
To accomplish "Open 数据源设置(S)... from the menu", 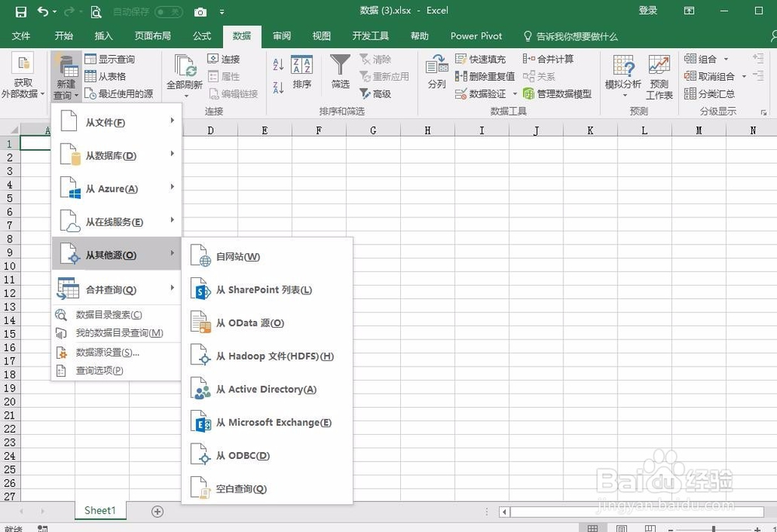I will click(x=117, y=352).
